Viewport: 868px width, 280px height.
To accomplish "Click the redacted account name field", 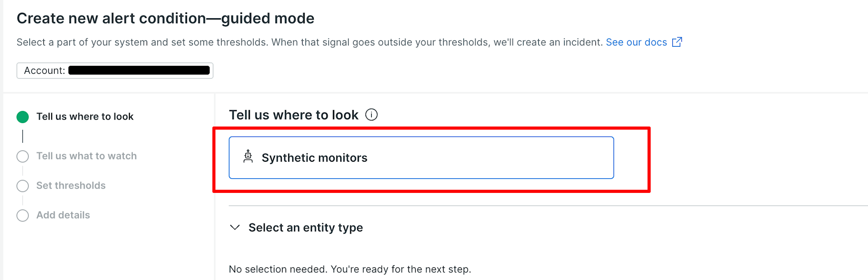I will tap(139, 70).
